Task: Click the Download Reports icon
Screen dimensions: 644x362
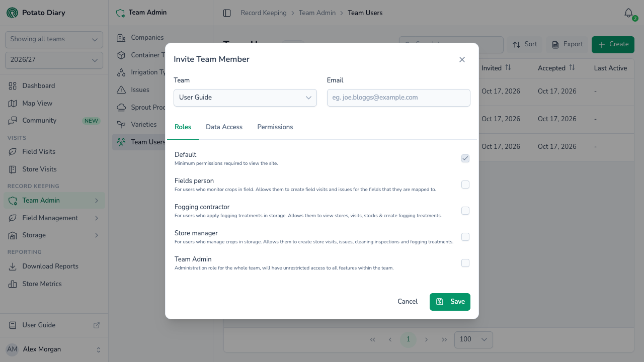Action: coord(13,266)
